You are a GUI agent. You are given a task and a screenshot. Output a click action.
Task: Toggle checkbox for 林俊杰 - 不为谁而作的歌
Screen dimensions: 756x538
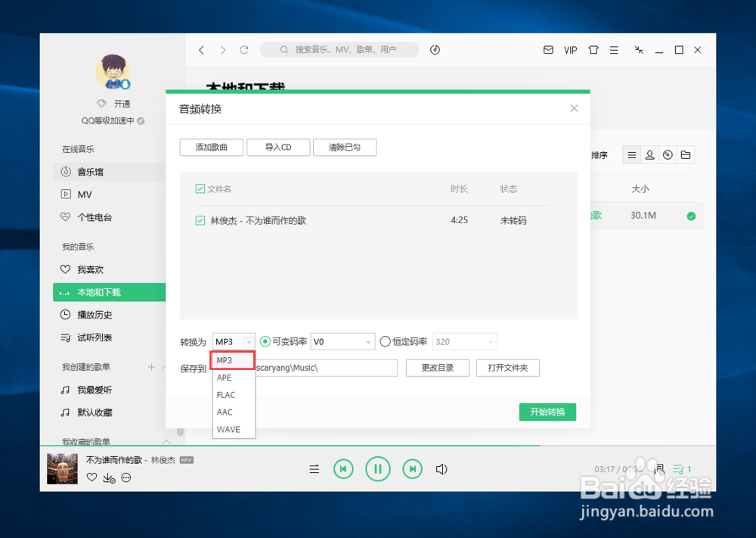200,220
